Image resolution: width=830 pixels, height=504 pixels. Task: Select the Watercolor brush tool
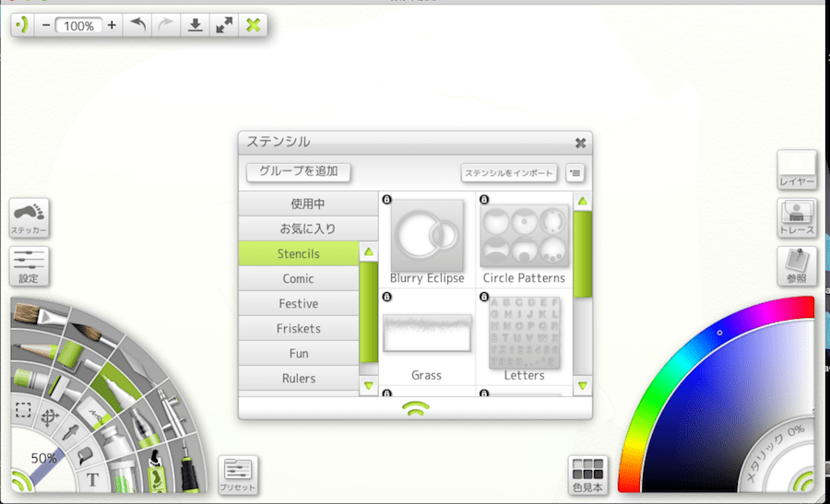point(90,334)
